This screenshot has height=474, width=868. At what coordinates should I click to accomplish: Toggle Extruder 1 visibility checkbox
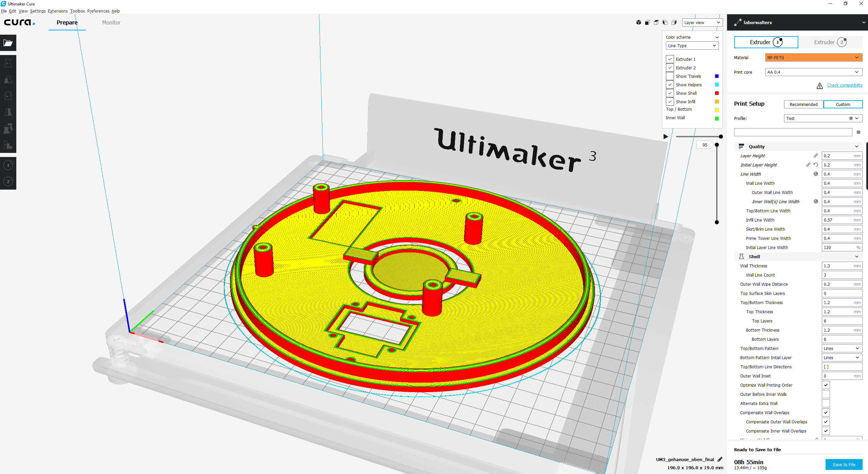point(670,59)
